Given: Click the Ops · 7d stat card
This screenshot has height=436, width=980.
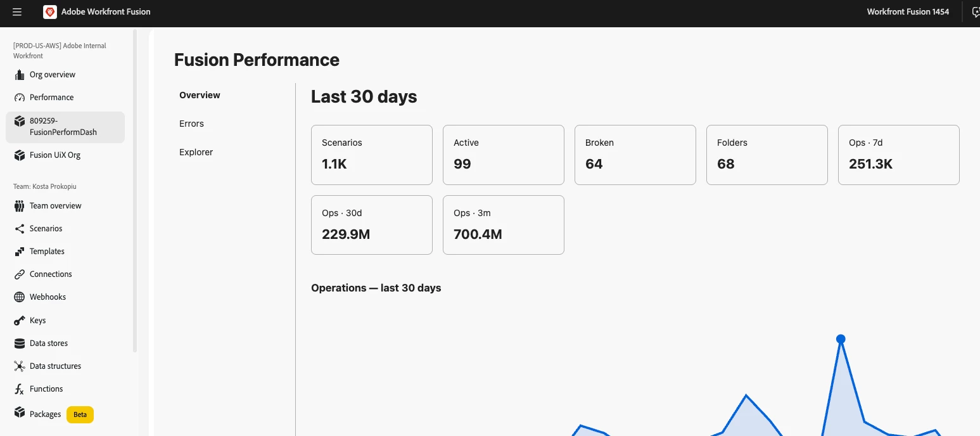Looking at the screenshot, I should tap(899, 155).
